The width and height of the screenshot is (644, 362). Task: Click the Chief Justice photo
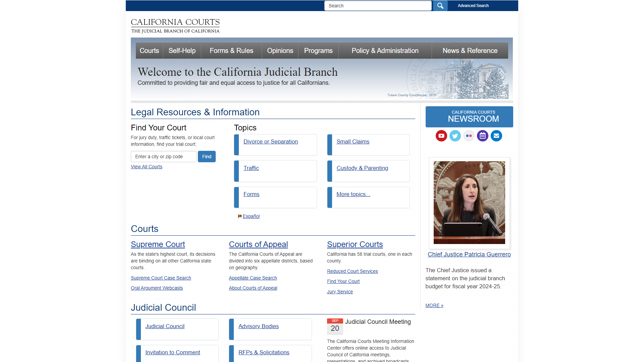(469, 202)
